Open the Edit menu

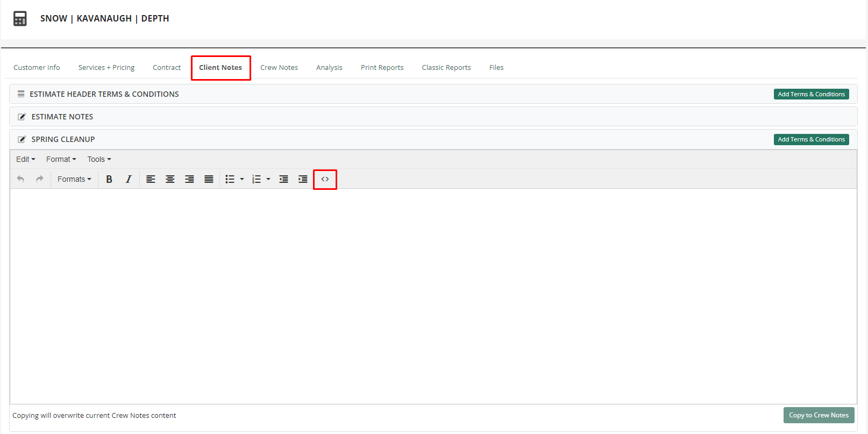25,159
